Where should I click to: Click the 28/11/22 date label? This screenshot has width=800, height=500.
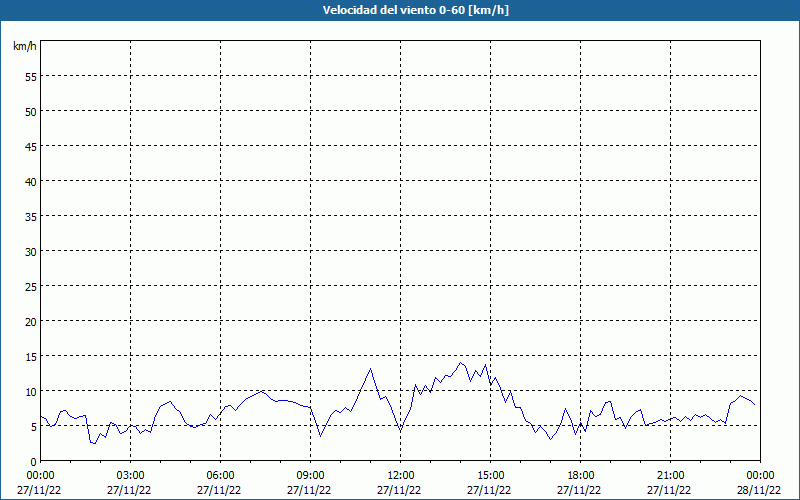759,490
